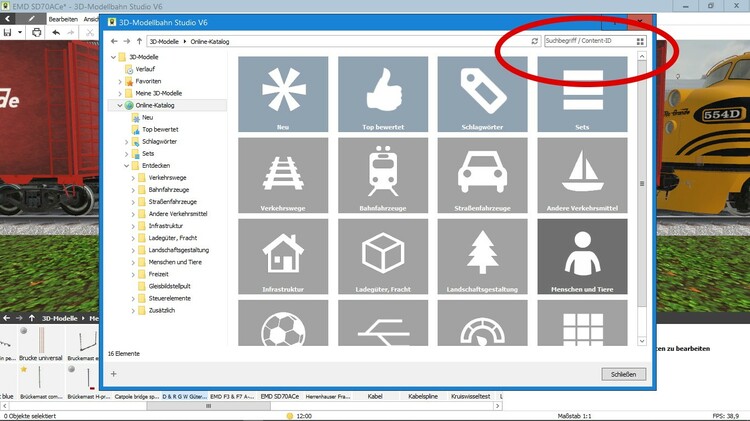Select Verlauf in the tree
The image size is (750, 421).
[x=145, y=69]
